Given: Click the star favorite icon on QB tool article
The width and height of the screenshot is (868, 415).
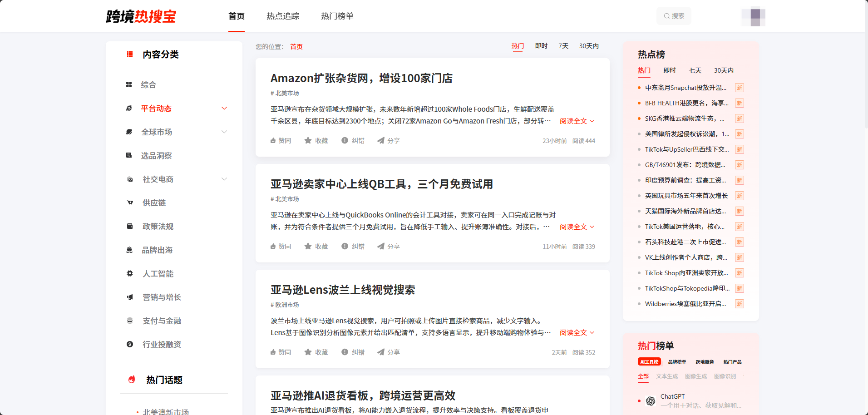Looking at the screenshot, I should point(308,247).
